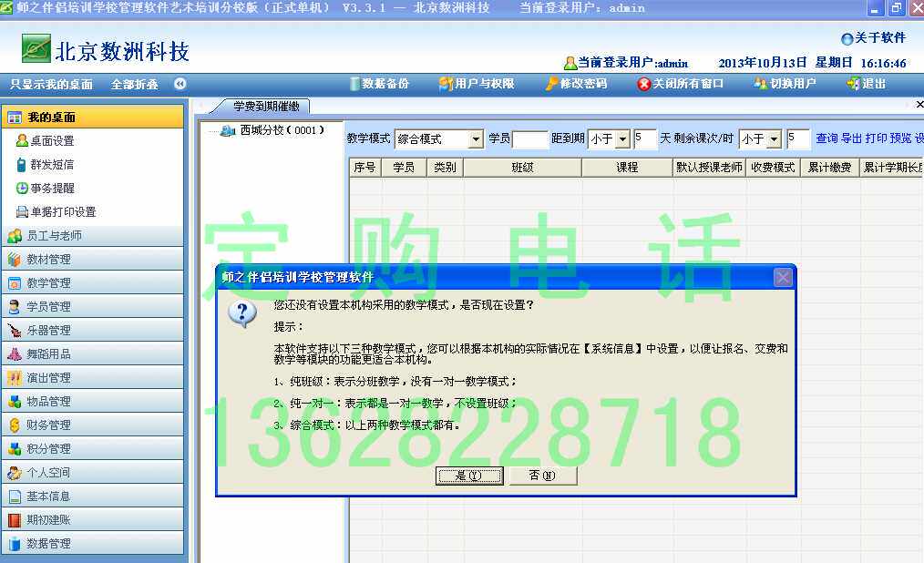
Task: Expand 教材管理 section
Action: (x=93, y=259)
